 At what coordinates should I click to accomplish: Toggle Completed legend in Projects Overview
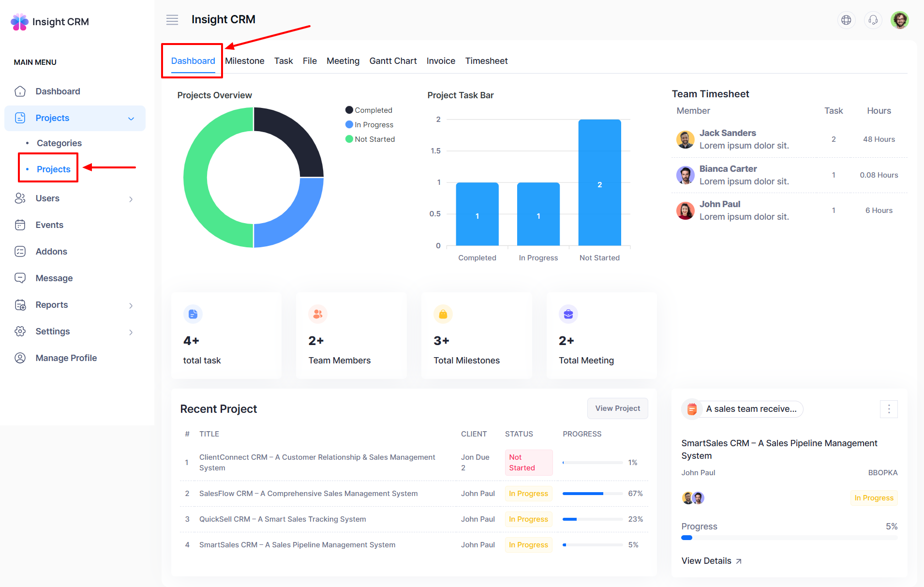(369, 110)
